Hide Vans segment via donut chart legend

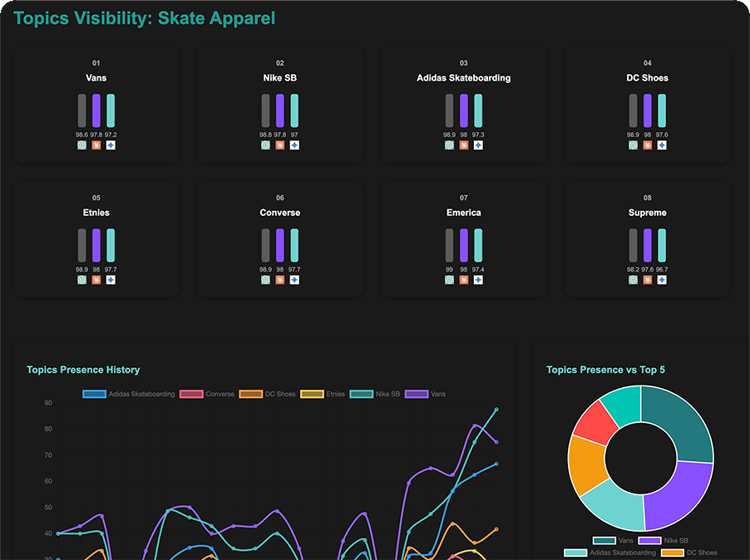[x=614, y=541]
